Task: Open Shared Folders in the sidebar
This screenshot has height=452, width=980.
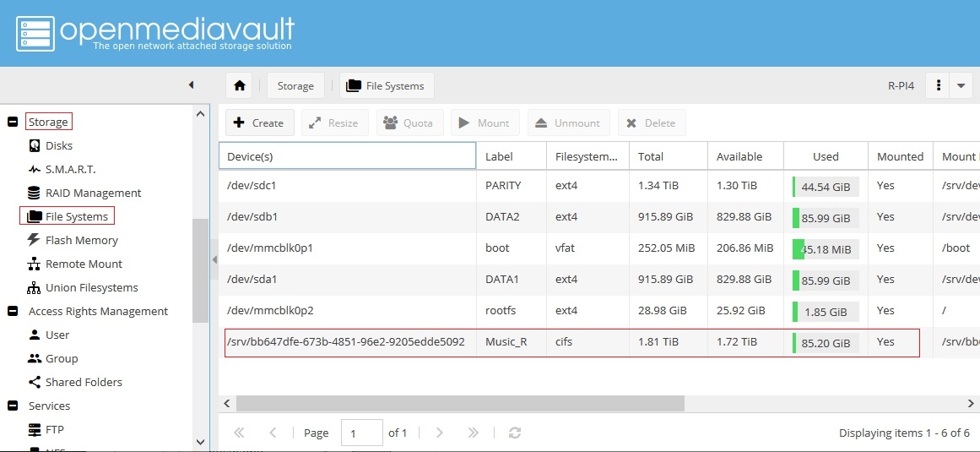Action: click(84, 382)
